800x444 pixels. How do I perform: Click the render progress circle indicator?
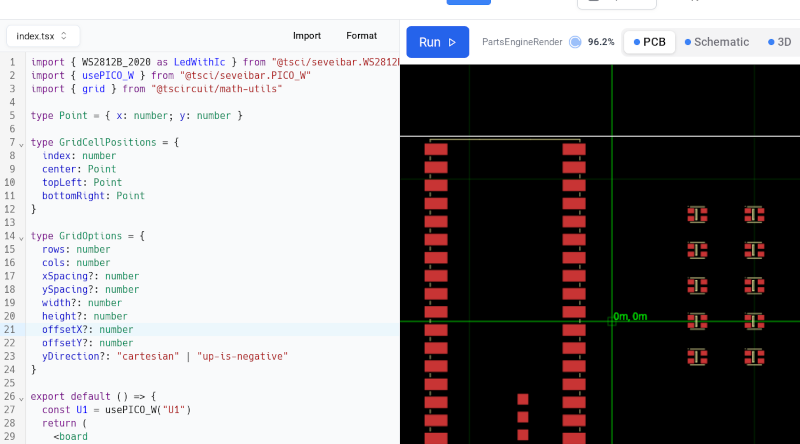[575, 42]
